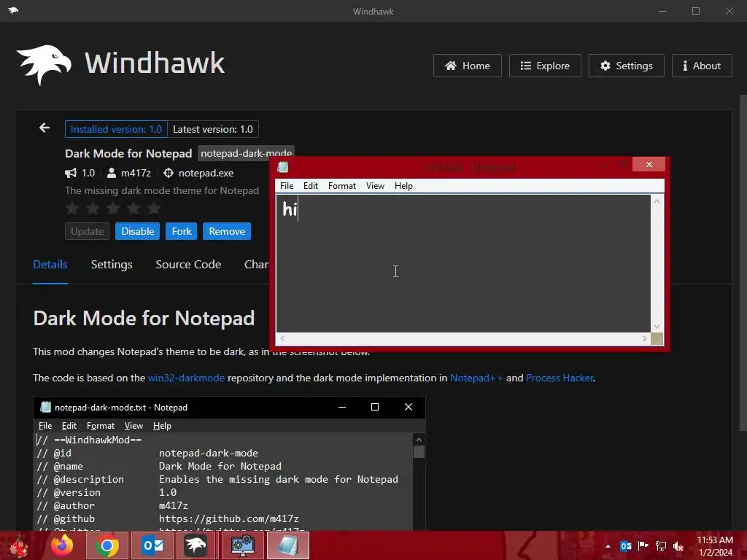The height and width of the screenshot is (560, 747).
Task: Open the Home page in Windhawk
Action: [468, 66]
